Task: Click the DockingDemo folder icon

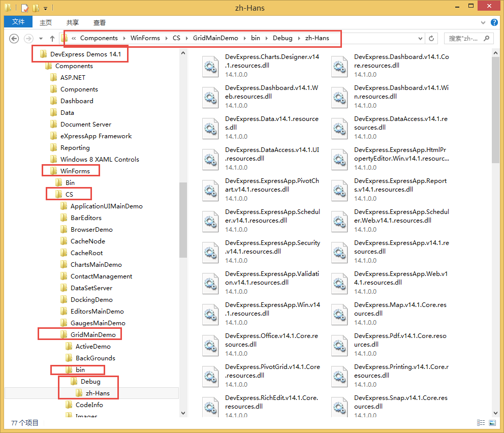Action: pos(64,300)
